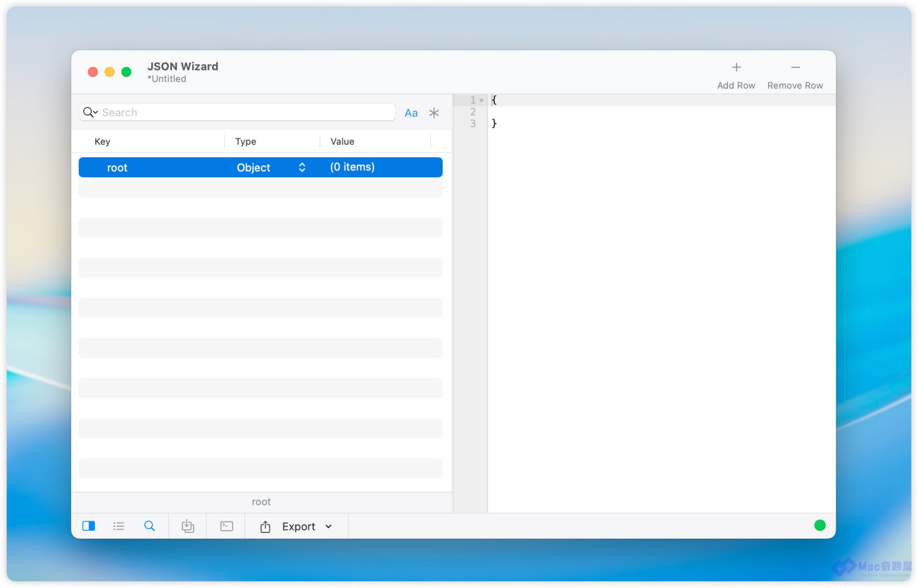Click the magnifier icon in bottom toolbar
The width and height of the screenshot is (918, 588).
[x=150, y=526]
